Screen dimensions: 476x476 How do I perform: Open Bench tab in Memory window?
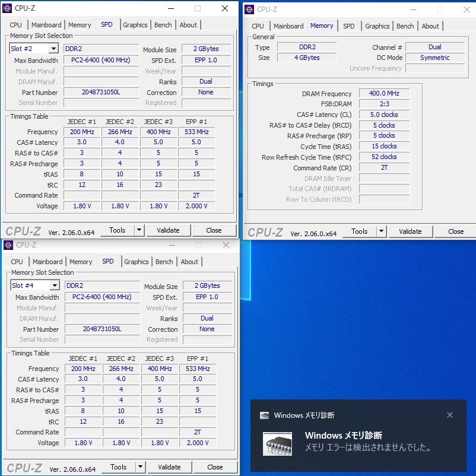point(405,26)
